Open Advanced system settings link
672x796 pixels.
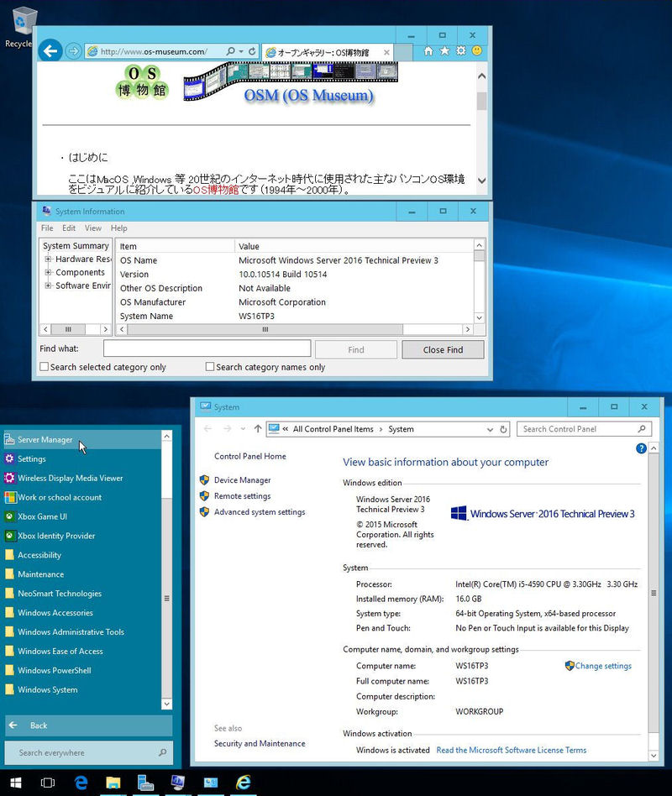point(260,511)
